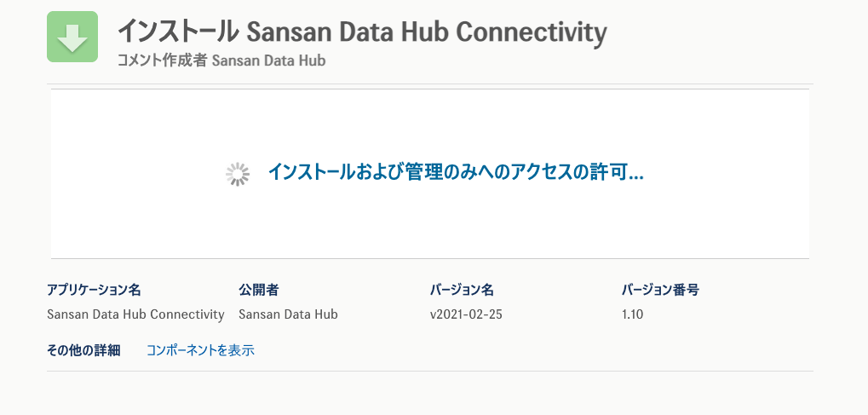Open the コンポーネントを表示 link

200,349
